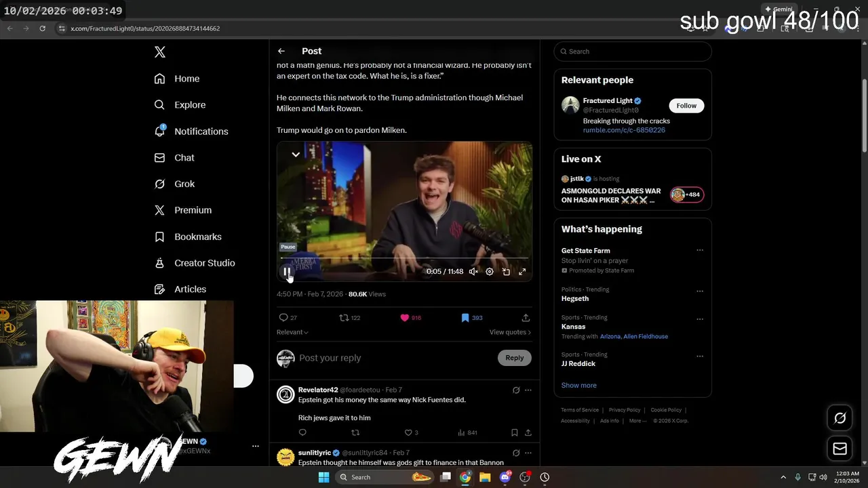The image size is (868, 488).
Task: Unlike the post with 916 likes
Action: (x=410, y=318)
